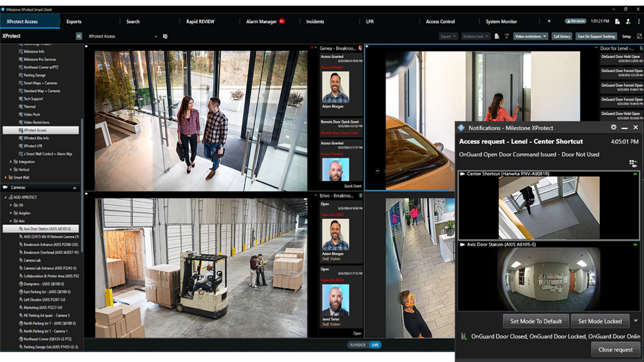The width and height of the screenshot is (644, 362).
Task: Open the user status icon in header
Action: (628, 21)
